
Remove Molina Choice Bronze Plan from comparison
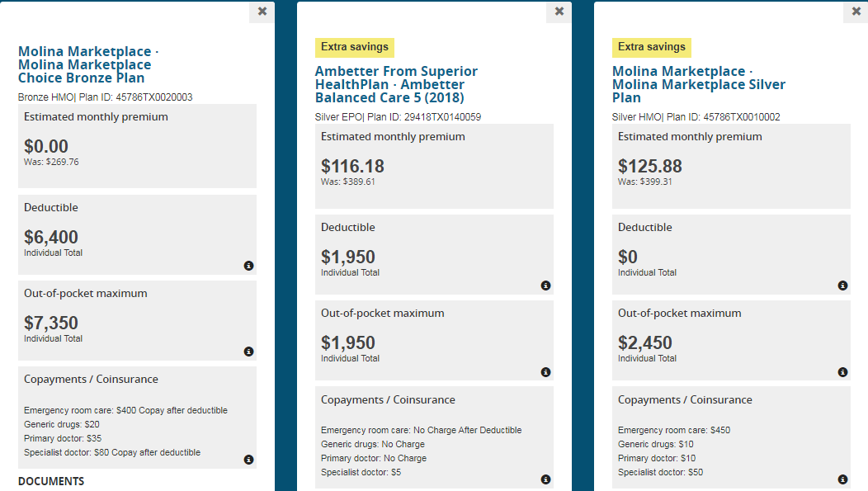tap(262, 12)
